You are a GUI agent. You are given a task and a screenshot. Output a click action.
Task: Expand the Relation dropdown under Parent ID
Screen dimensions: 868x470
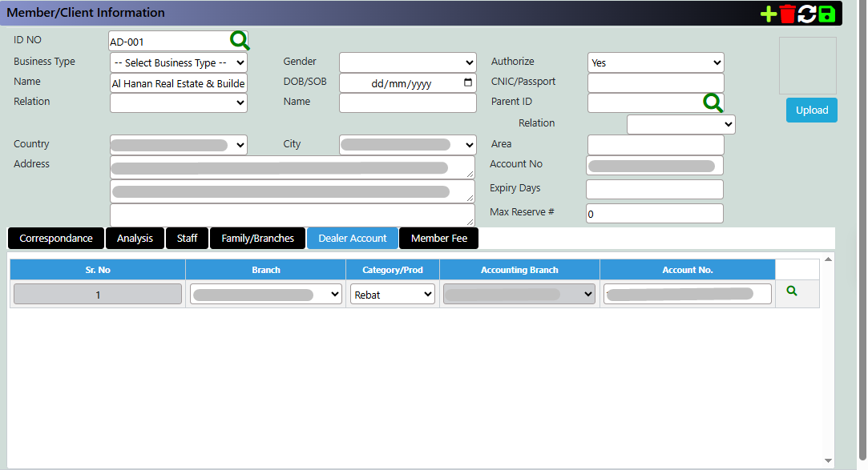681,124
